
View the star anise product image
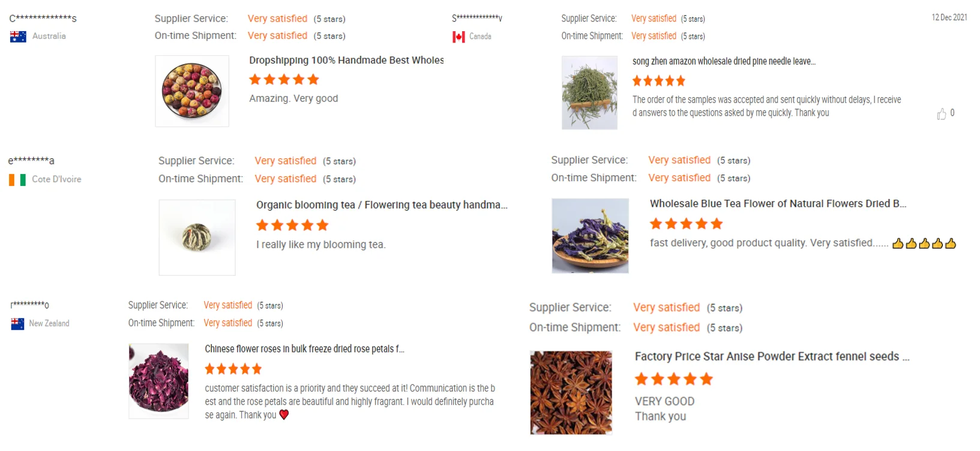[571, 392]
